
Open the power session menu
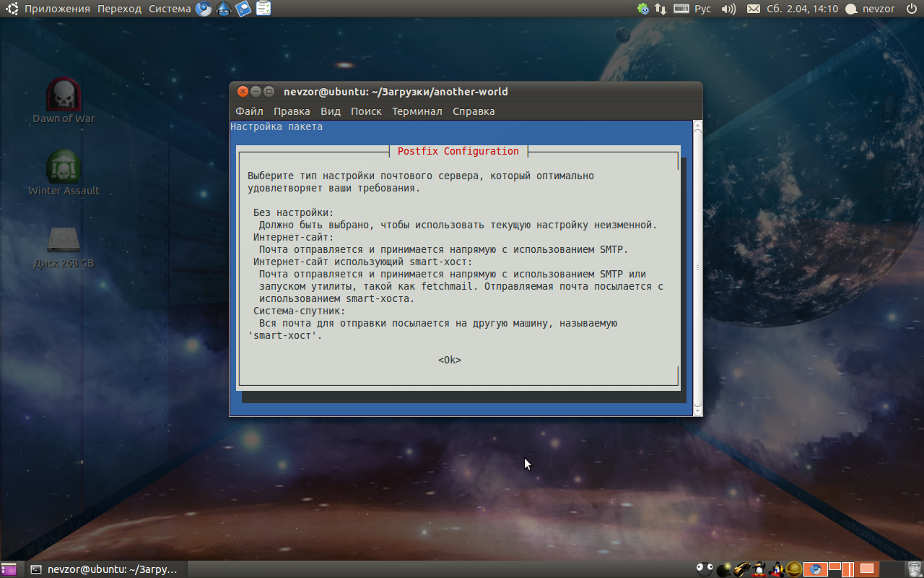911,9
